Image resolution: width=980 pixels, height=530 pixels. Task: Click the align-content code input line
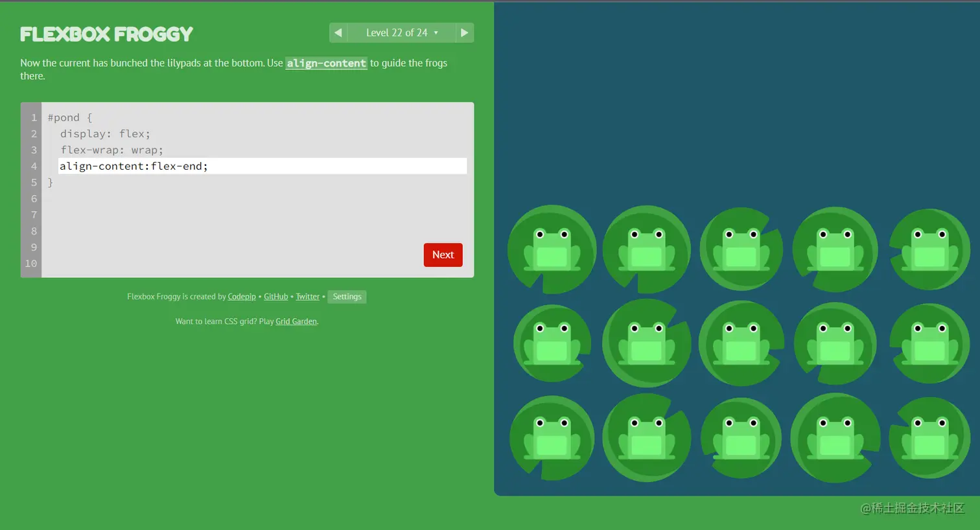tap(262, 166)
